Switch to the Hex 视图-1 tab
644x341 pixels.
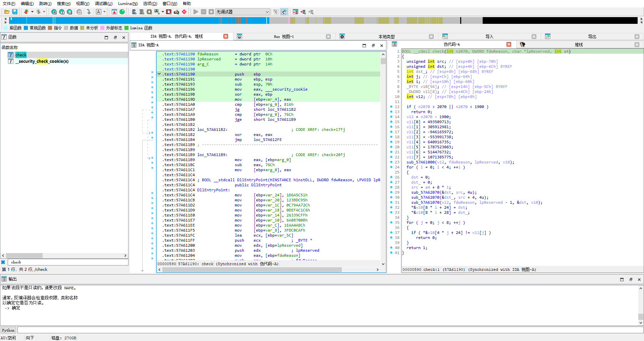coord(283,37)
